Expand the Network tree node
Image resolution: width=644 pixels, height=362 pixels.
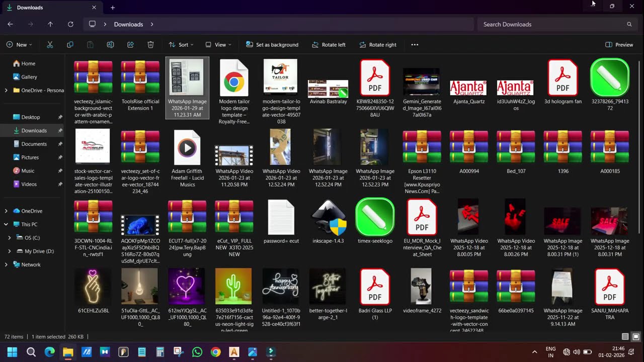[6, 264]
